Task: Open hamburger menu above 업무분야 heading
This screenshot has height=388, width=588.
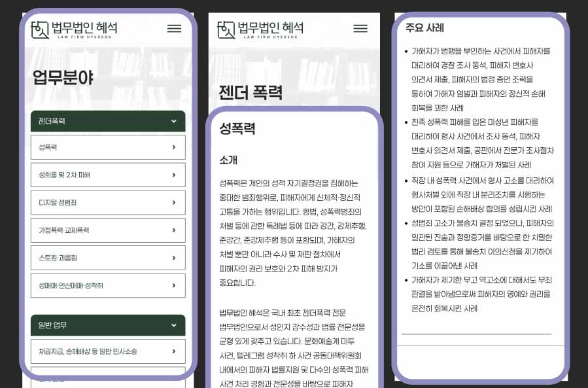Action: coord(174,29)
